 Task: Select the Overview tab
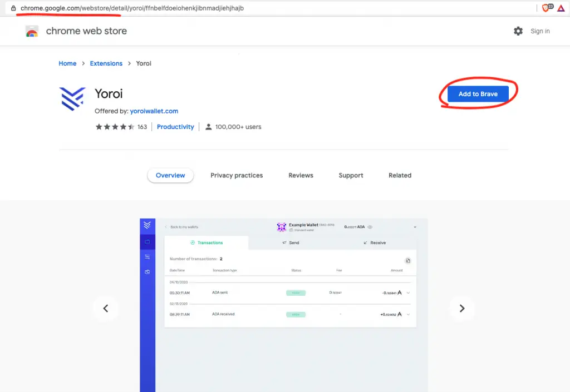170,175
